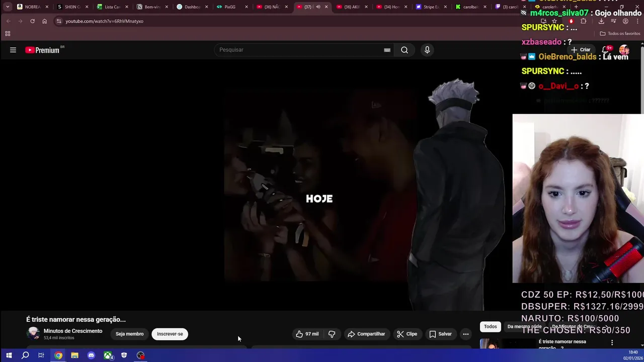Like the video with thumbs up
This screenshot has width=644, height=362.
coord(307,334)
